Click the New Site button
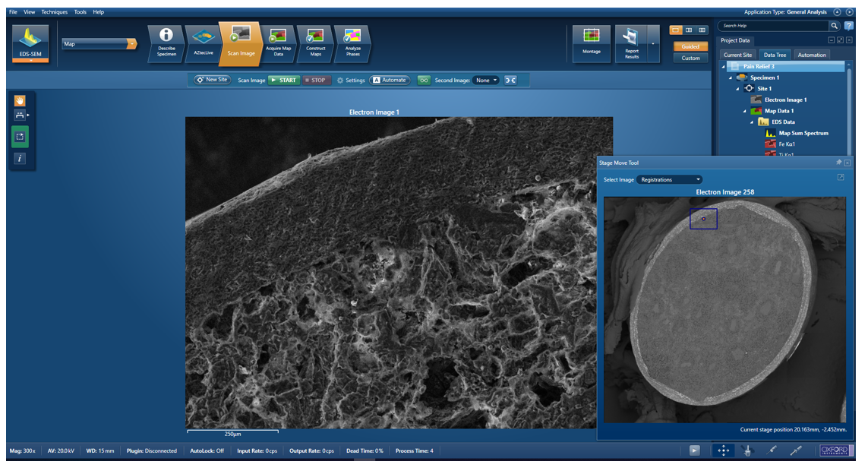Image resolution: width=868 pixels, height=471 pixels. (x=212, y=80)
